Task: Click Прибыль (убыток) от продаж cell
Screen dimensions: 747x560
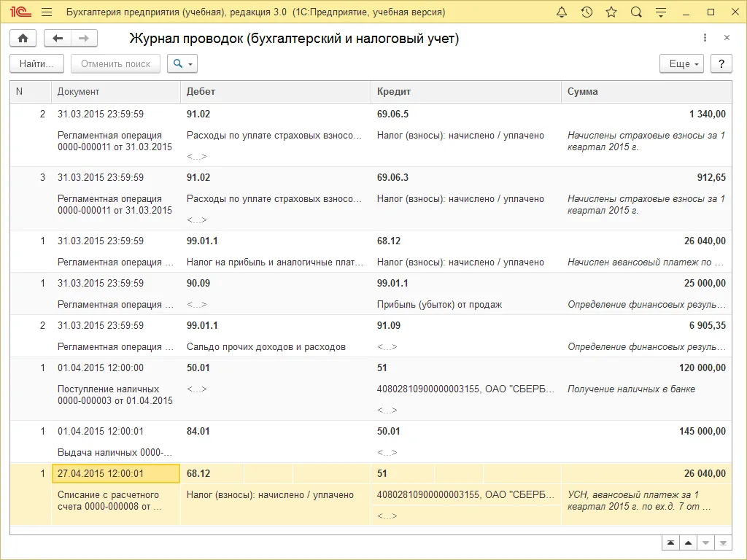Action: pyautogui.click(x=439, y=305)
